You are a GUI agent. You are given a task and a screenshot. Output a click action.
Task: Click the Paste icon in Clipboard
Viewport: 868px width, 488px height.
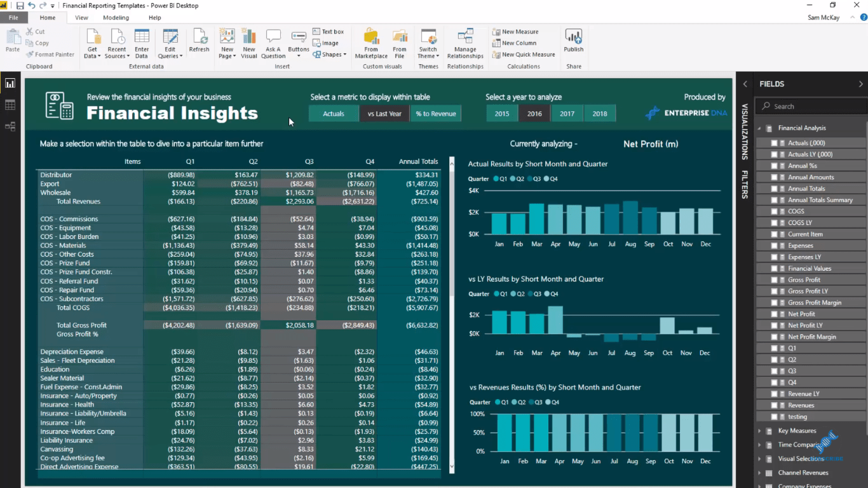pos(13,40)
